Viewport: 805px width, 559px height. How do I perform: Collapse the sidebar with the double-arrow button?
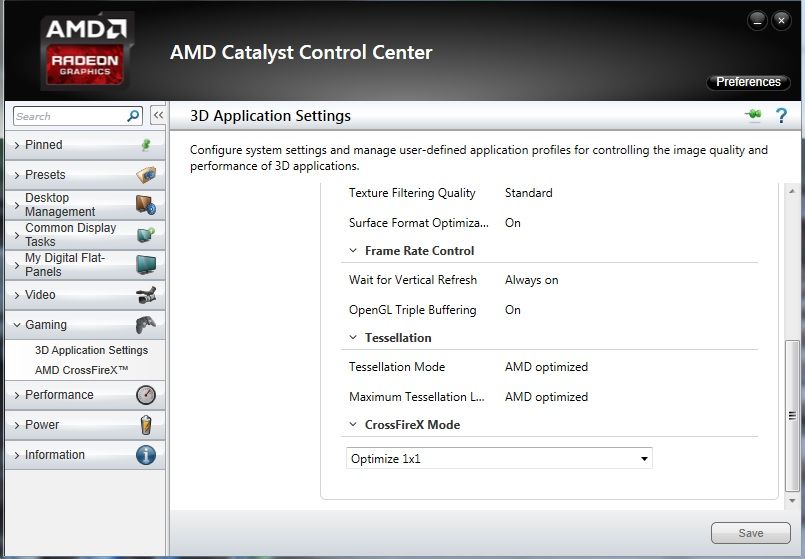click(x=158, y=115)
